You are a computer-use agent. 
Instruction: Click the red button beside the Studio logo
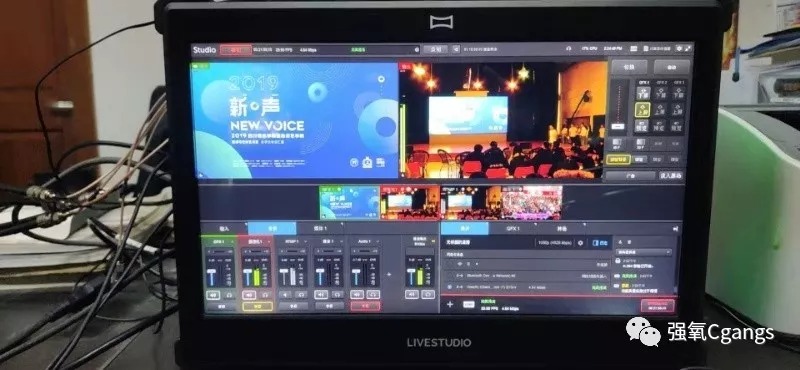coord(236,50)
